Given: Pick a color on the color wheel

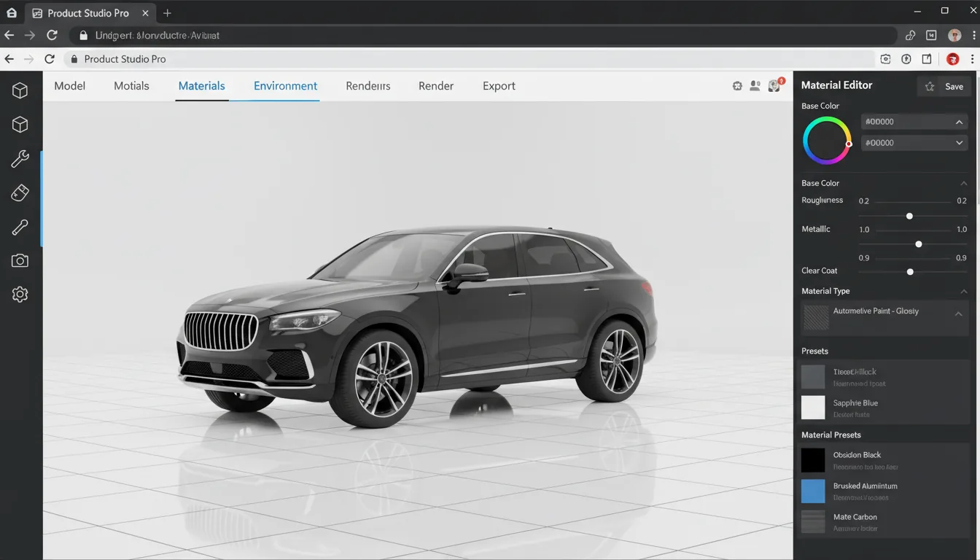Looking at the screenshot, I should 826,140.
